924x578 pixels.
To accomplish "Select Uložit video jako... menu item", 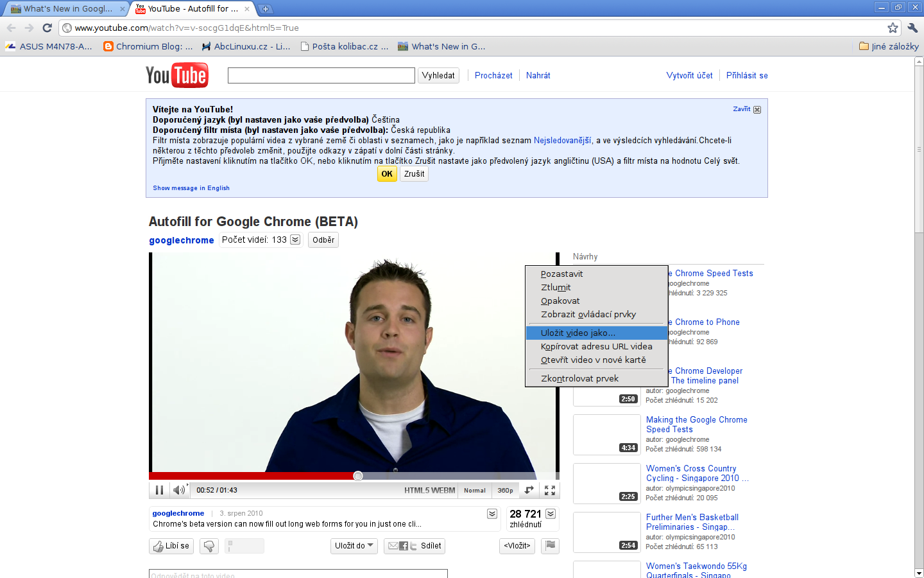I will tap(597, 333).
